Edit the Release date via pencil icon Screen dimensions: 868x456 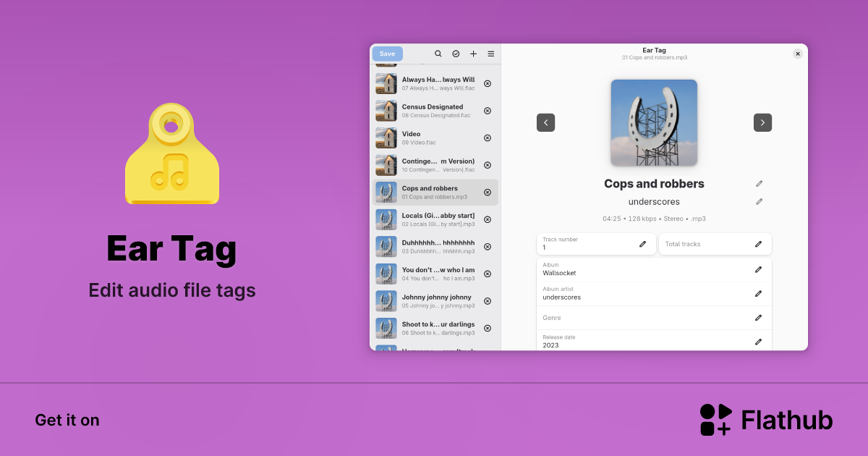click(758, 341)
